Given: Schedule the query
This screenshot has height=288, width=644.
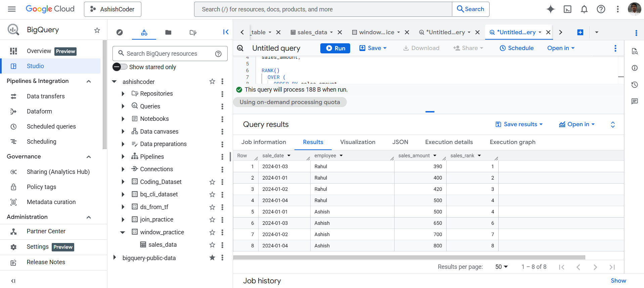Looking at the screenshot, I should click(x=516, y=48).
